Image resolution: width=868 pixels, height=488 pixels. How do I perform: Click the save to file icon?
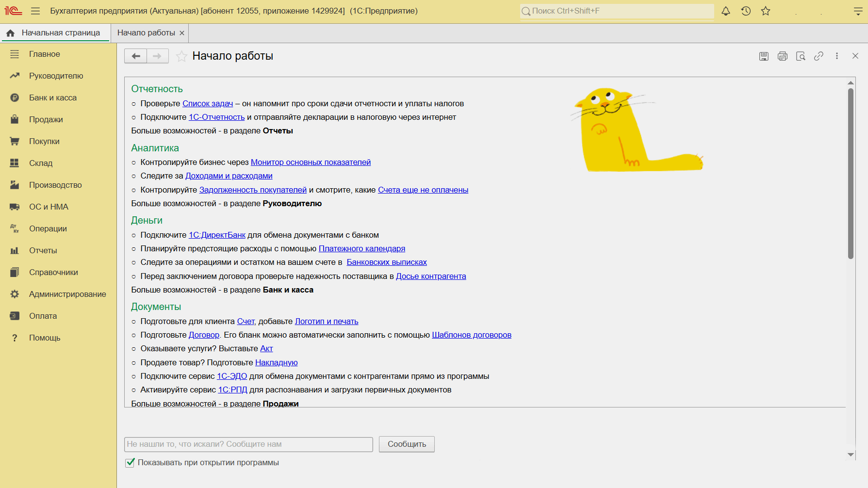pyautogui.click(x=764, y=56)
